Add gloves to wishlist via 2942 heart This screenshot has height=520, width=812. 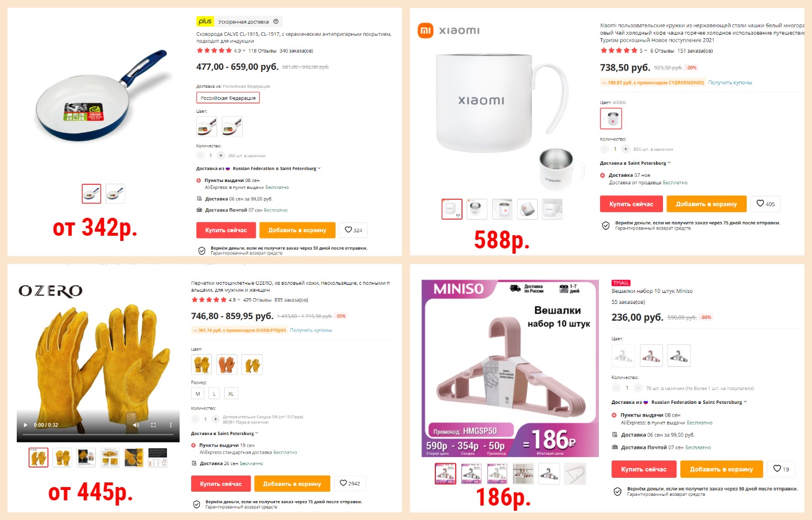point(349,483)
